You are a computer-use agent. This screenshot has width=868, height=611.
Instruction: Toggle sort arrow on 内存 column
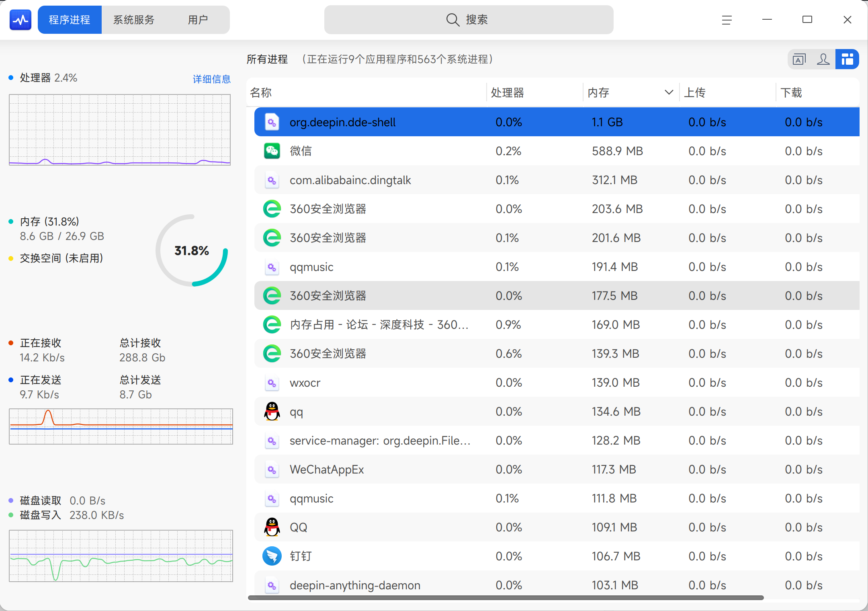(669, 92)
